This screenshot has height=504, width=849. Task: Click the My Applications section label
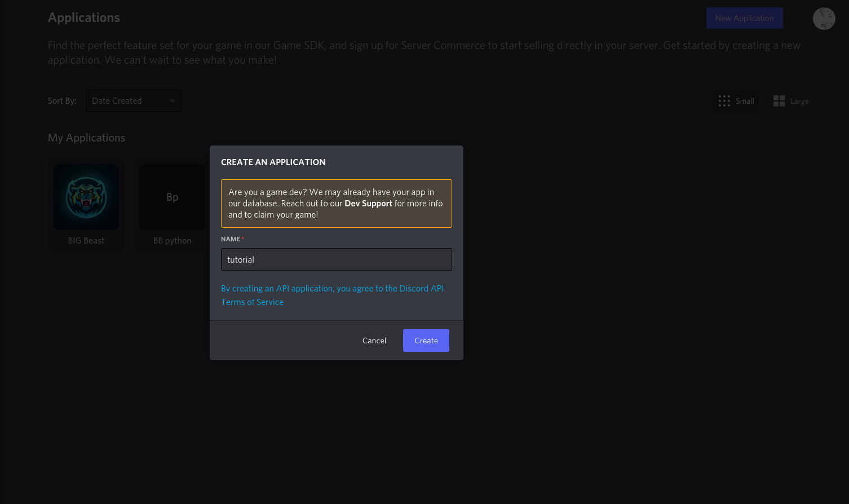86,138
